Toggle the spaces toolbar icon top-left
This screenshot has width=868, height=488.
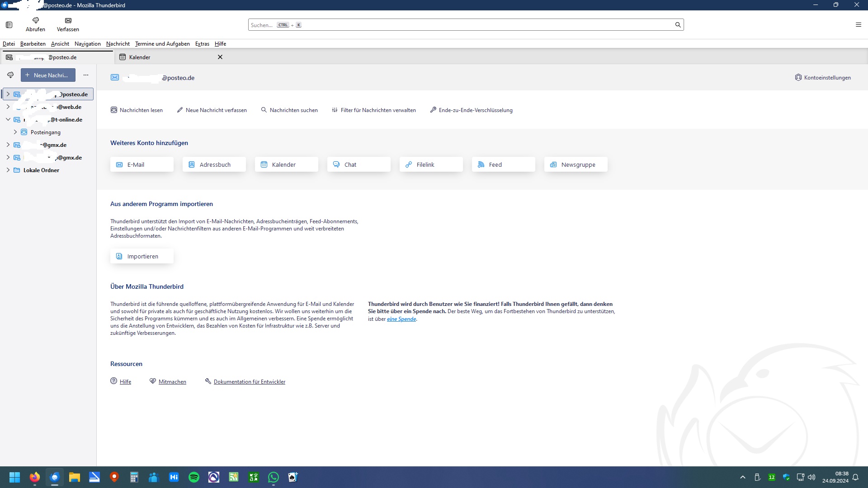9,25
